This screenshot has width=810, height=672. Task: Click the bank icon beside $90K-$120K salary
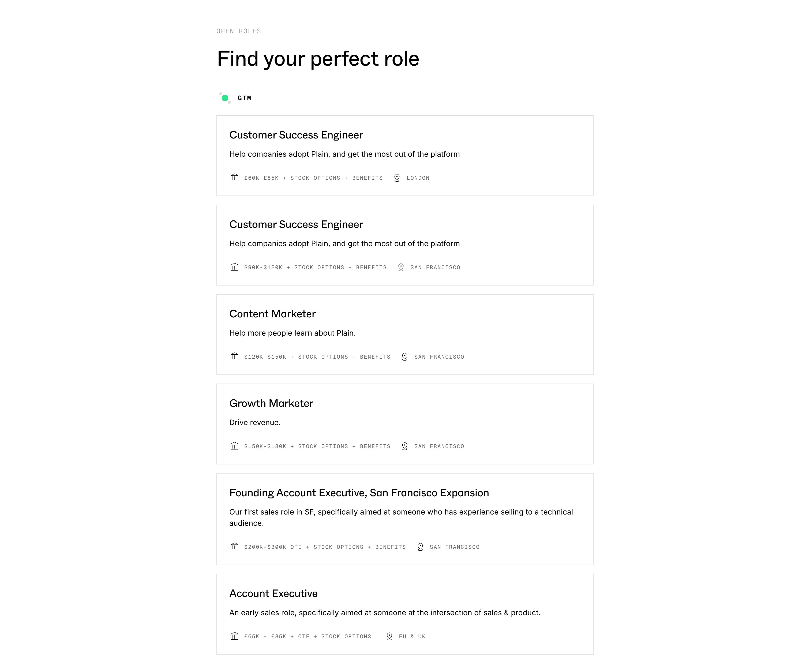[235, 267]
